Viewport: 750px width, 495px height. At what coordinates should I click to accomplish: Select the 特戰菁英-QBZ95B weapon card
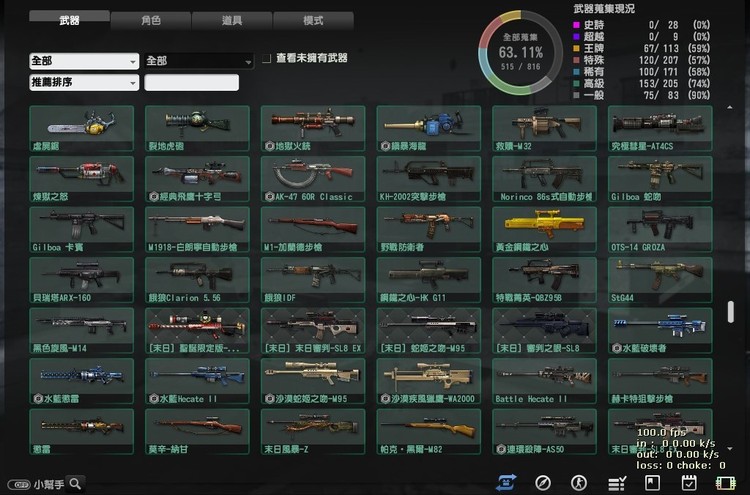[545, 280]
